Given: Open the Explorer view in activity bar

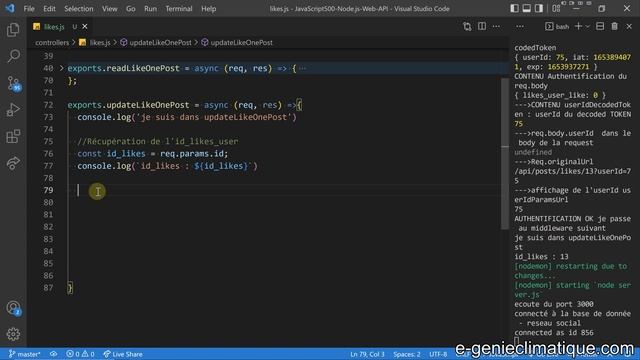Looking at the screenshot, I should pos(13,29).
